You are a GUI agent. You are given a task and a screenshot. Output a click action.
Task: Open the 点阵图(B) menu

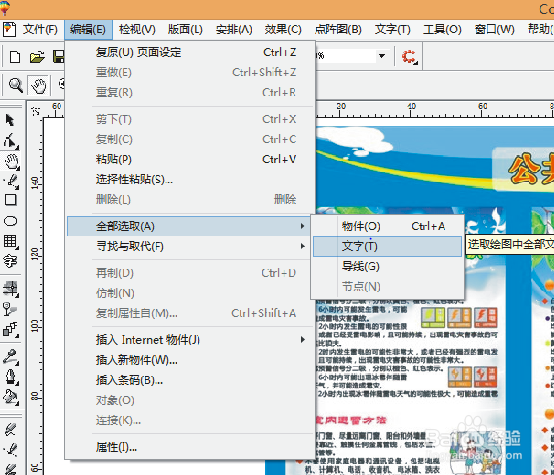pyautogui.click(x=338, y=29)
